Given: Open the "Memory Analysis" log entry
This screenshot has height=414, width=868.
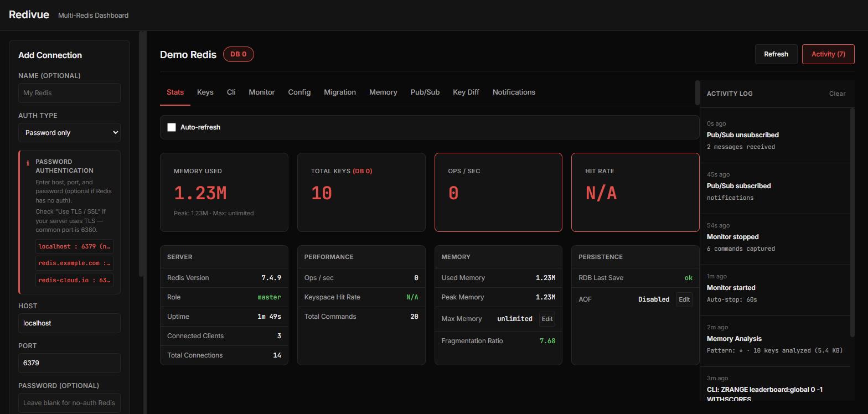Looking at the screenshot, I should click(775, 341).
